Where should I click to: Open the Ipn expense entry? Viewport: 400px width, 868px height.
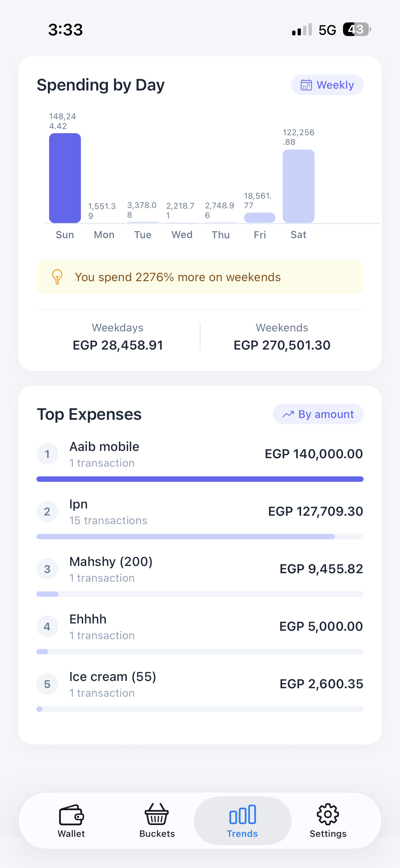[x=200, y=511]
